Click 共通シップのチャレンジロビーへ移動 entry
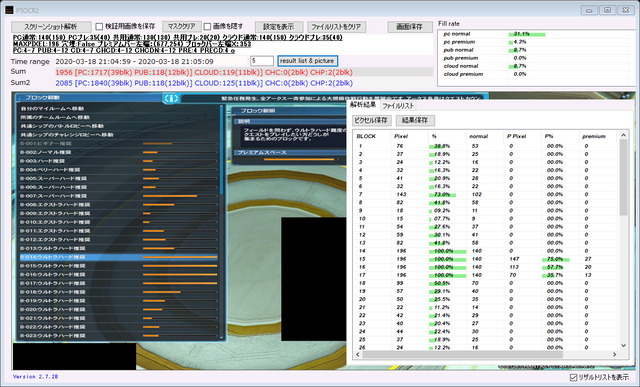The height and width of the screenshot is (387, 640). [x=67, y=135]
